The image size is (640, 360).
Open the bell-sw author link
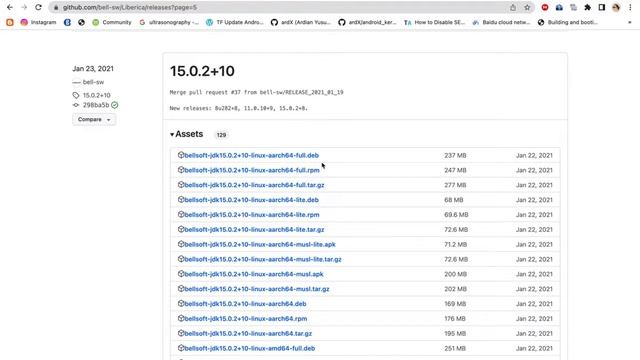[93, 82]
